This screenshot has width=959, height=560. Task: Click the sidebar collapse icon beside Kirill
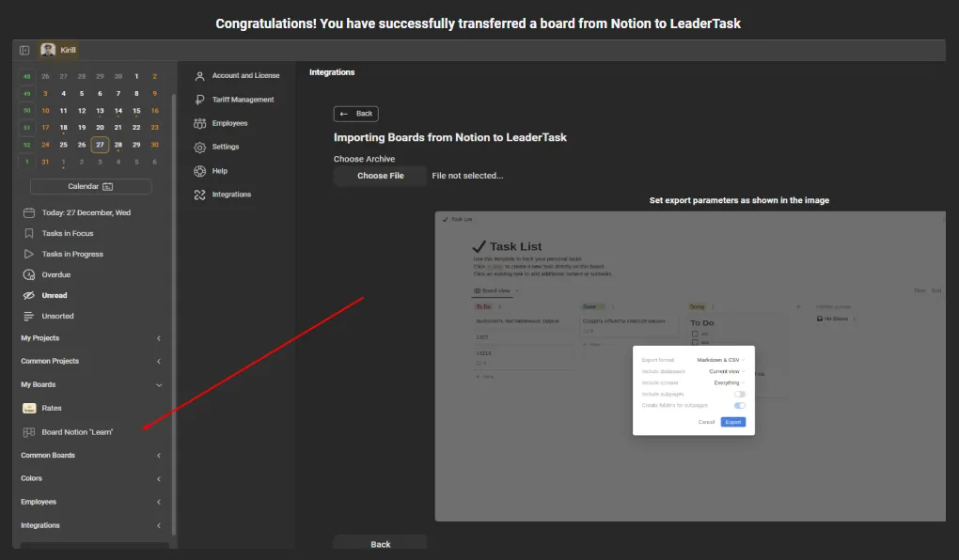(24, 50)
